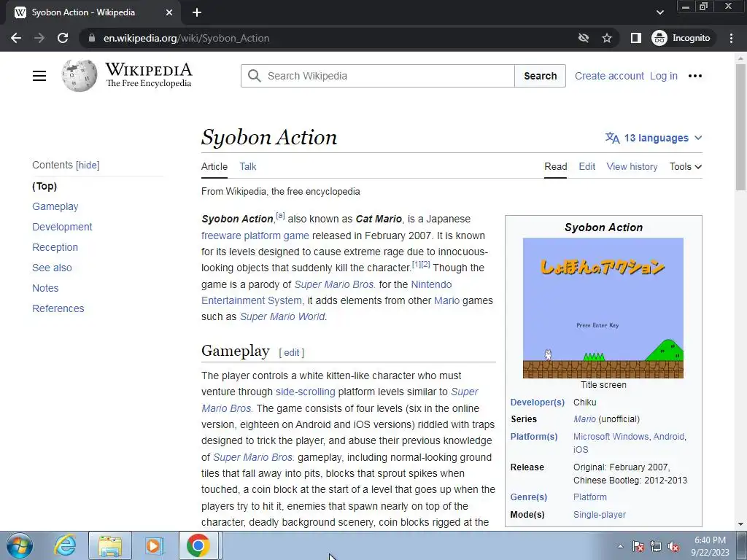This screenshot has width=747, height=560.
Task: Open Chrome's three-dot menu
Action: pos(731,38)
